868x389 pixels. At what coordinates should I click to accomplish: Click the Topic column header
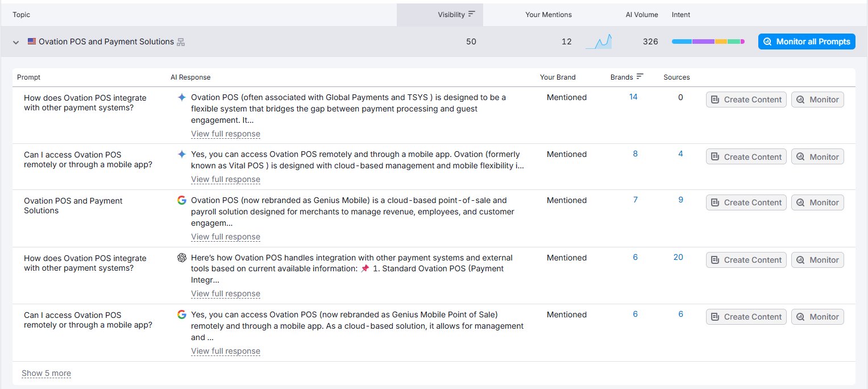(x=22, y=15)
